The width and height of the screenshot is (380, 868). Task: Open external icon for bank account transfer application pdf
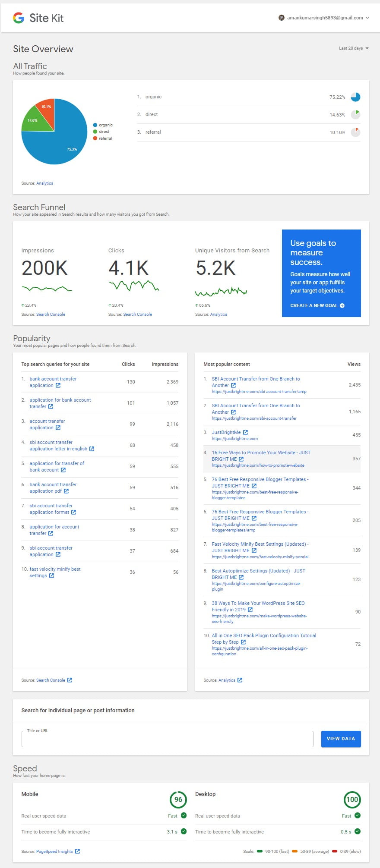pyautogui.click(x=66, y=491)
